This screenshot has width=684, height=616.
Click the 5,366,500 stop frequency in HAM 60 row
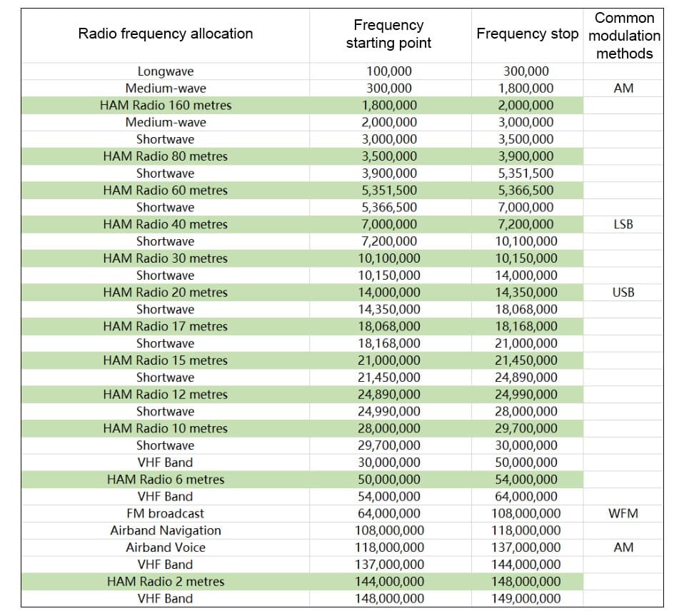(x=526, y=190)
